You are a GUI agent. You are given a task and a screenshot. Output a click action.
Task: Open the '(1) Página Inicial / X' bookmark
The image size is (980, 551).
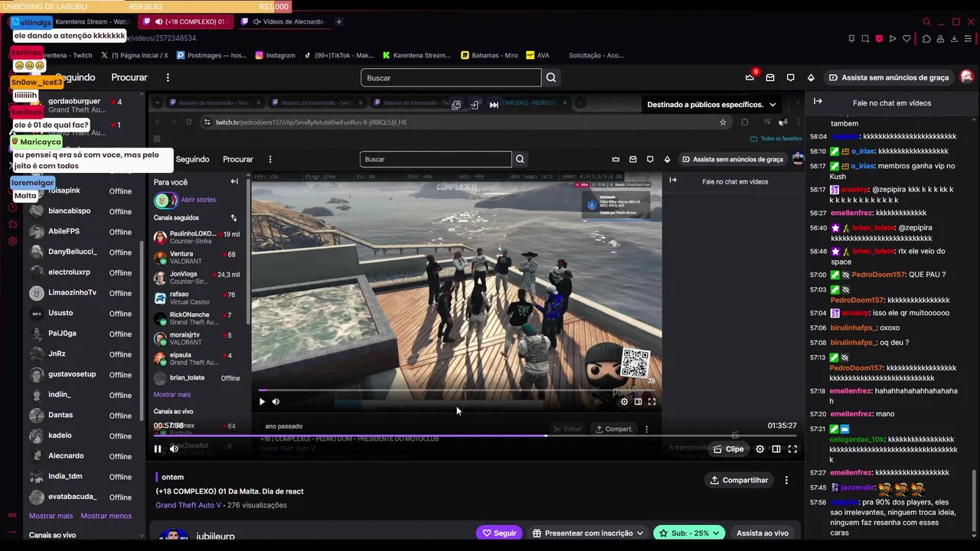134,55
